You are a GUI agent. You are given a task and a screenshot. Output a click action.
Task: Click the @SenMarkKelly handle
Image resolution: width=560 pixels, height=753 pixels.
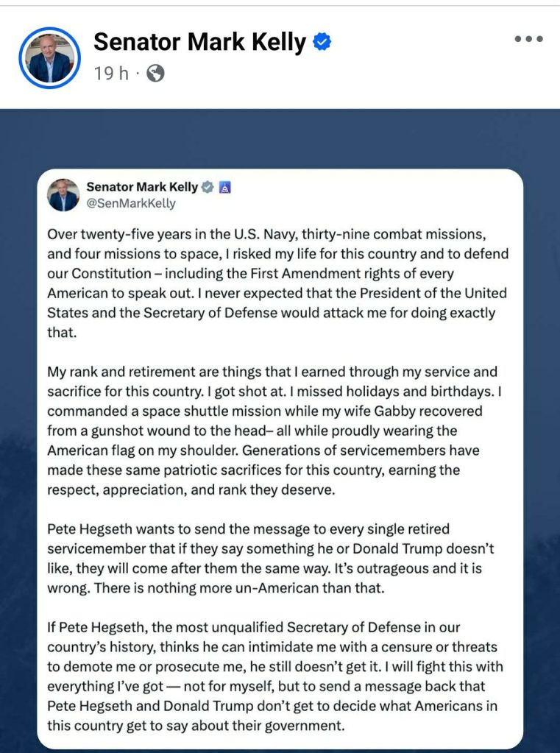[131, 203]
